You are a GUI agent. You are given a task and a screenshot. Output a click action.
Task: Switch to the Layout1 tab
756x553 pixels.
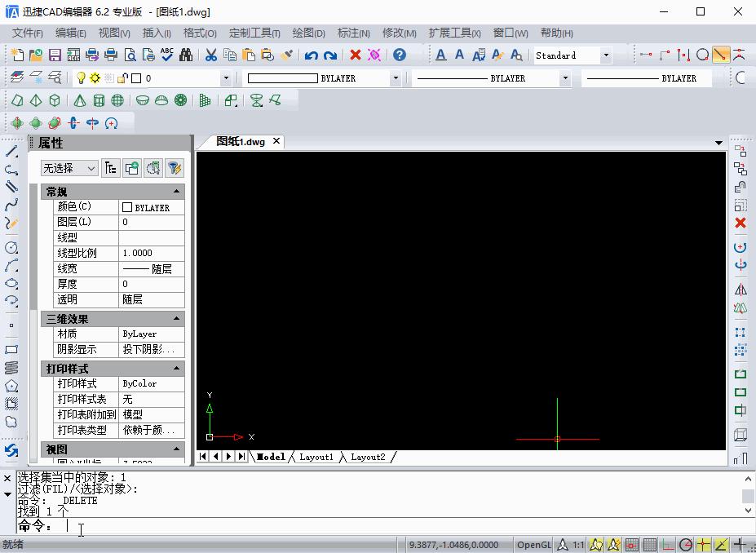(x=316, y=457)
